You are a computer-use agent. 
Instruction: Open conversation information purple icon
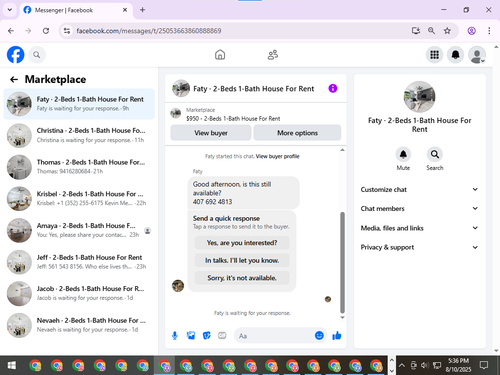pyautogui.click(x=333, y=88)
